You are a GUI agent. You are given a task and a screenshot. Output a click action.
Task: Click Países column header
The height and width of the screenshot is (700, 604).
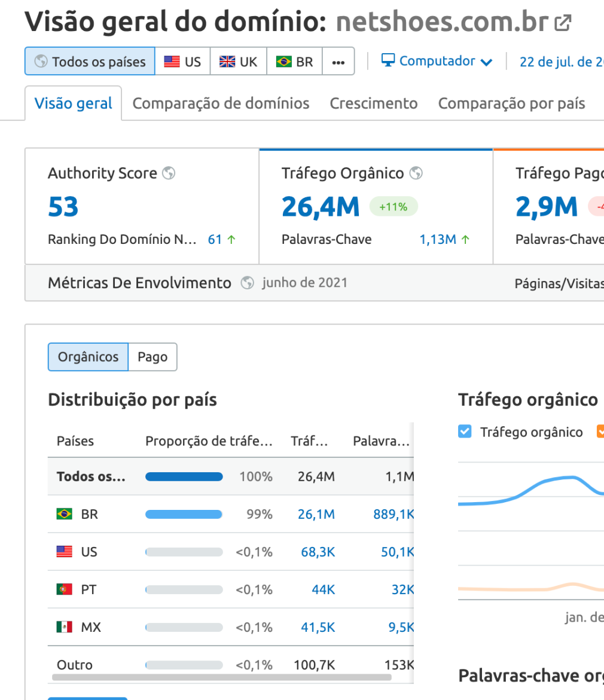pyautogui.click(x=75, y=441)
